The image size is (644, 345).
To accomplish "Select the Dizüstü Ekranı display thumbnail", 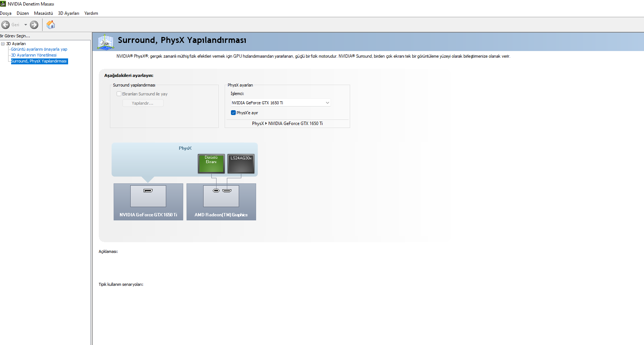I will [211, 164].
